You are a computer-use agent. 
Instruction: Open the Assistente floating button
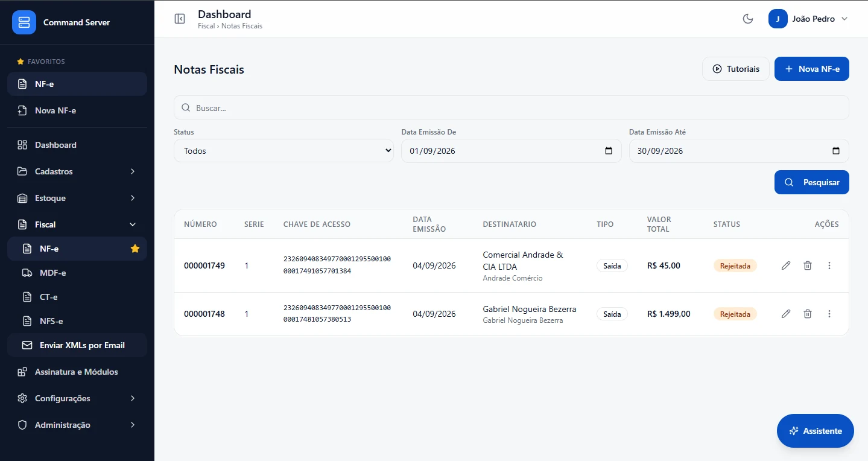[x=816, y=431]
